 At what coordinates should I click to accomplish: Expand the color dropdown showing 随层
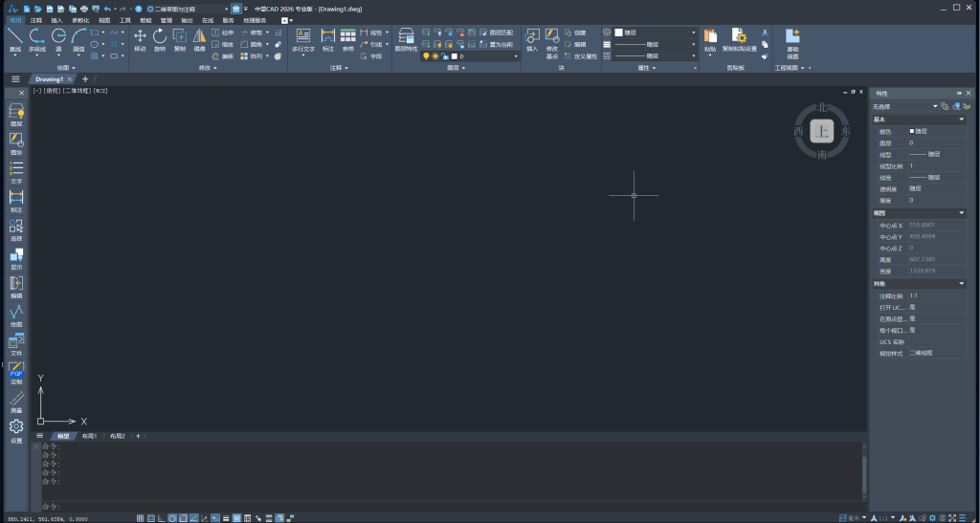(655, 32)
